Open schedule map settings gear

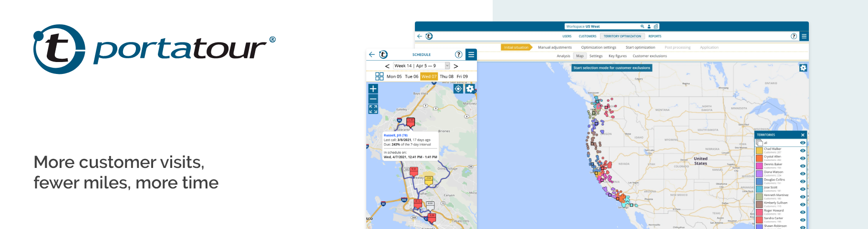[x=470, y=89]
